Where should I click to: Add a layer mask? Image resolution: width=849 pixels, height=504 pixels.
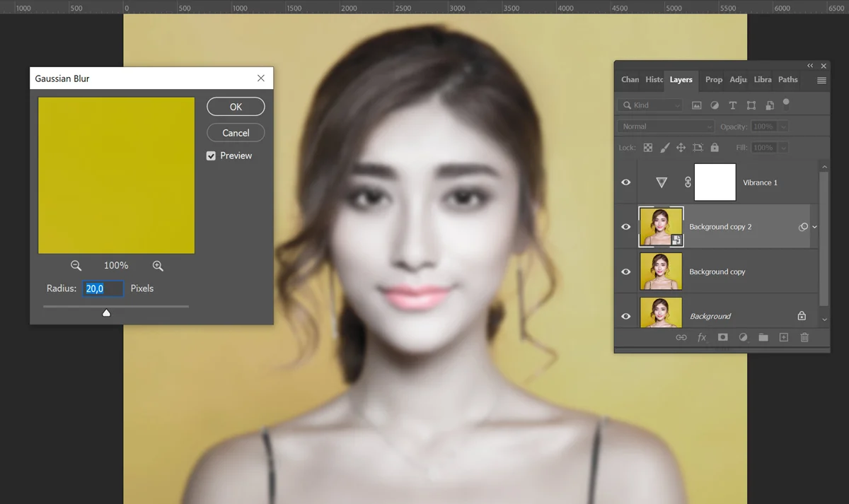click(722, 338)
